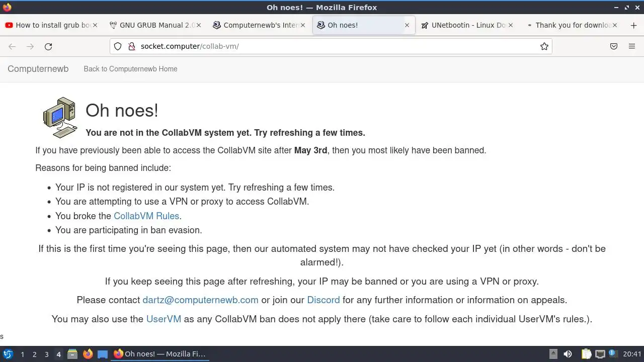Bookmark this page with the star
This screenshot has height=362, width=644.
544,46
